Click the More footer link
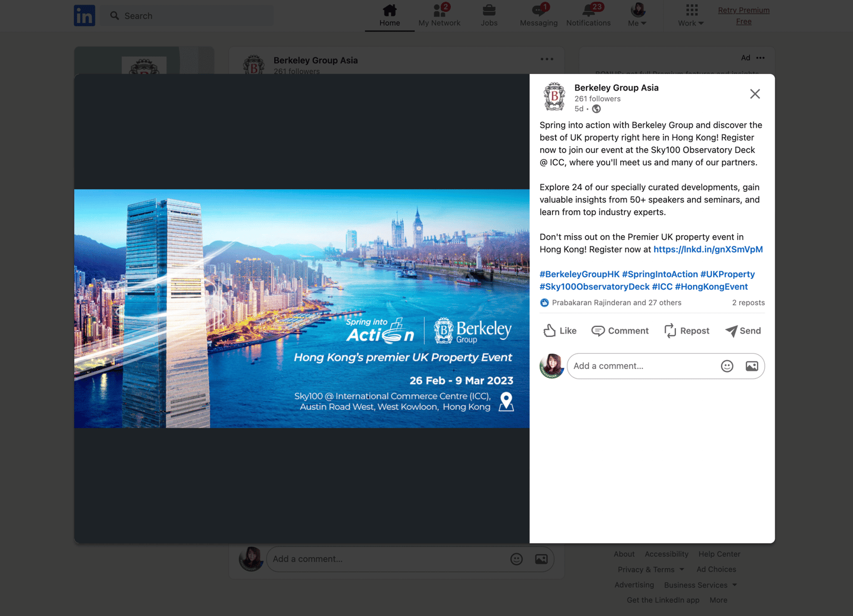The width and height of the screenshot is (853, 616). [x=719, y=601]
